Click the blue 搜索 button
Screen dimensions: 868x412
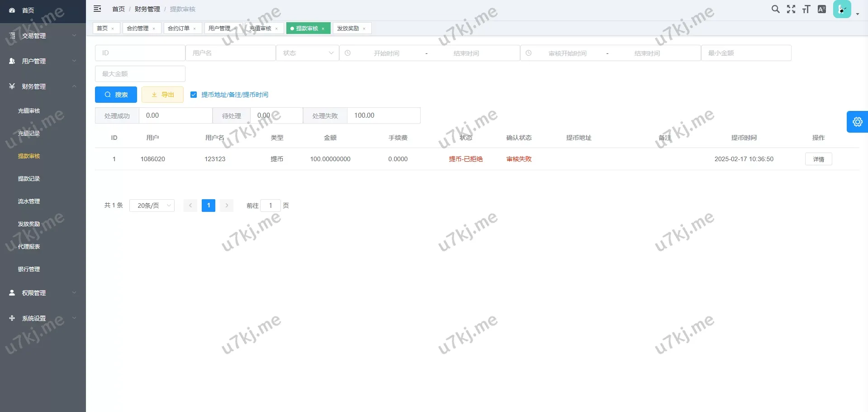(x=116, y=95)
